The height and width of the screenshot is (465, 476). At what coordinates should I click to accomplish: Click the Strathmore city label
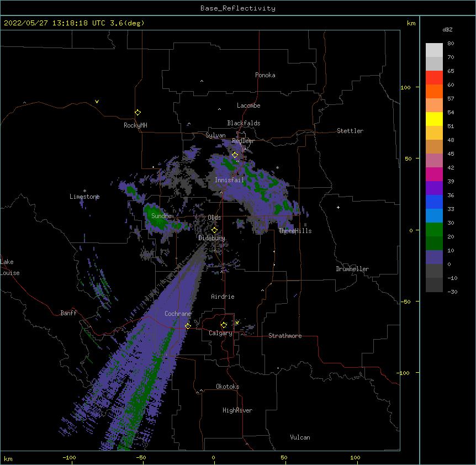tap(285, 336)
